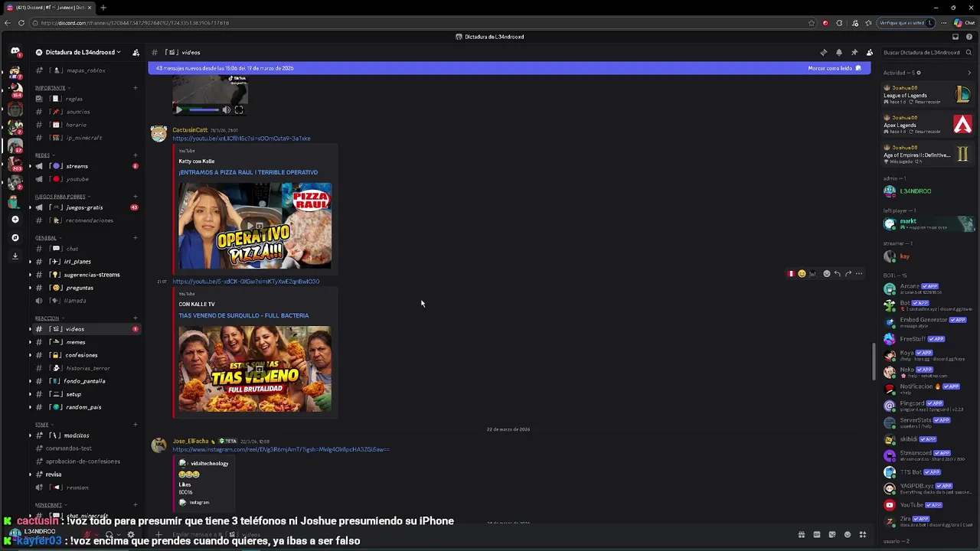Open the League of Legends activity icon
Screen dimensions: 980x551
pos(962,94)
